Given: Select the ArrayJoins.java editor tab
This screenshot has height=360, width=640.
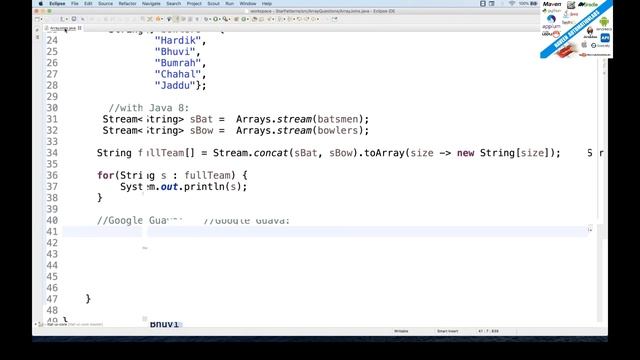Looking at the screenshot, I should tap(63, 28).
